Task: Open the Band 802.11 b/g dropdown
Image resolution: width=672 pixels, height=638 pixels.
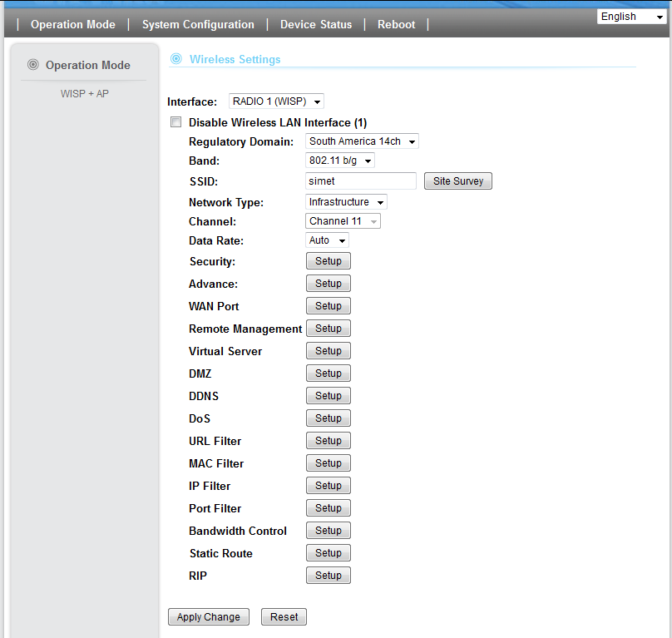Action: [x=340, y=161]
